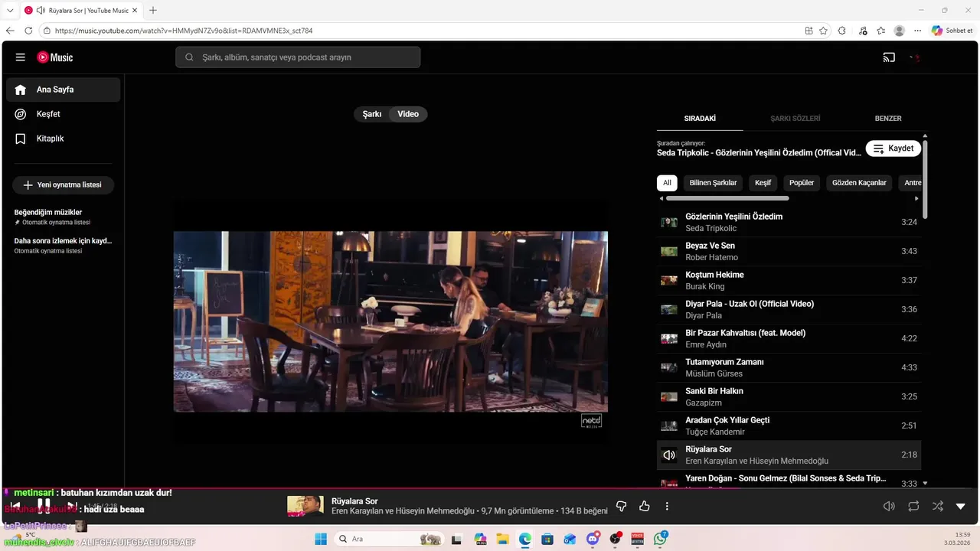
Task: Switch to Video mode
Action: [x=408, y=114]
